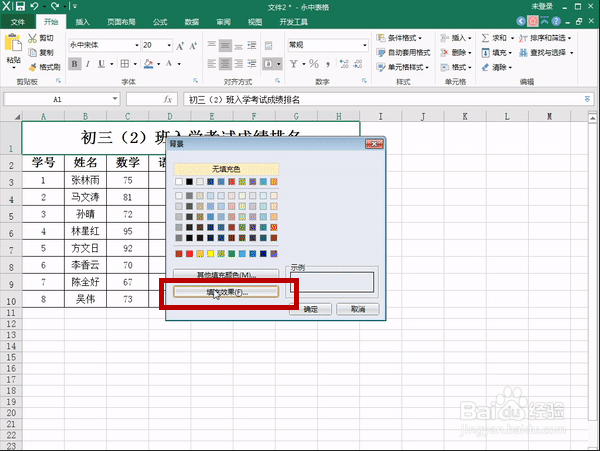Open the 字体 group dialog launcher
Image resolution: width=600 pixels, height=451 pixels.
(x=195, y=81)
